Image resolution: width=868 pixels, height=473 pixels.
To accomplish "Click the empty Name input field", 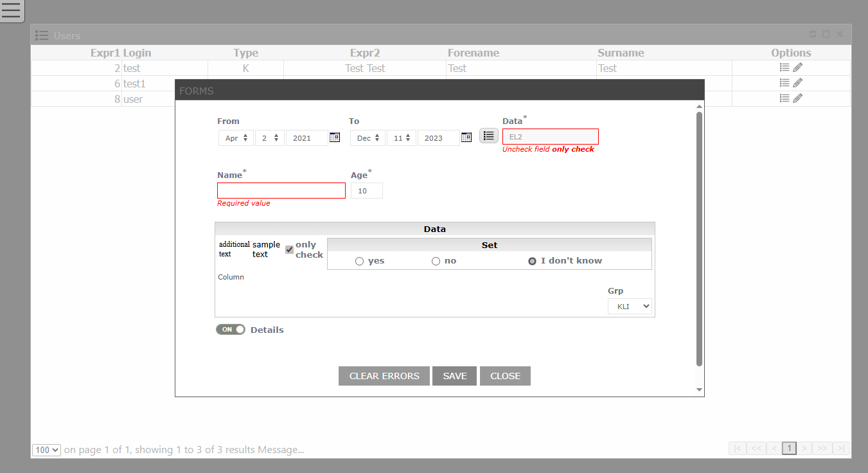I will pyautogui.click(x=281, y=190).
